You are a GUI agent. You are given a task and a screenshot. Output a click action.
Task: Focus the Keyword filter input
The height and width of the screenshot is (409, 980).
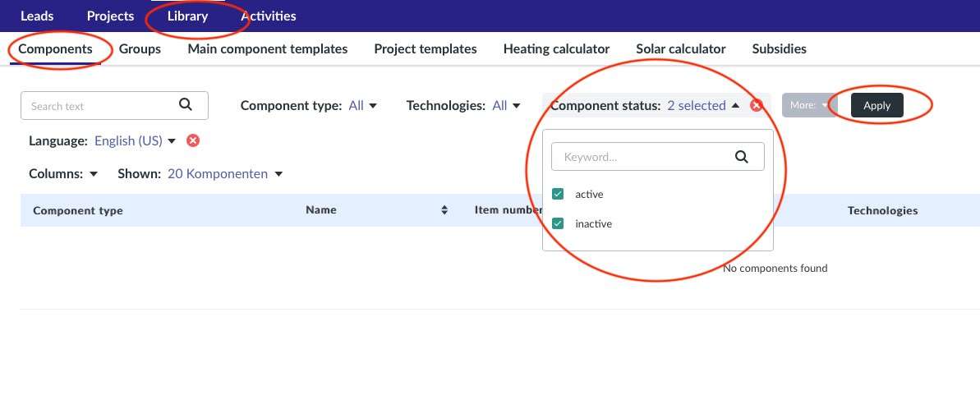[641, 157]
